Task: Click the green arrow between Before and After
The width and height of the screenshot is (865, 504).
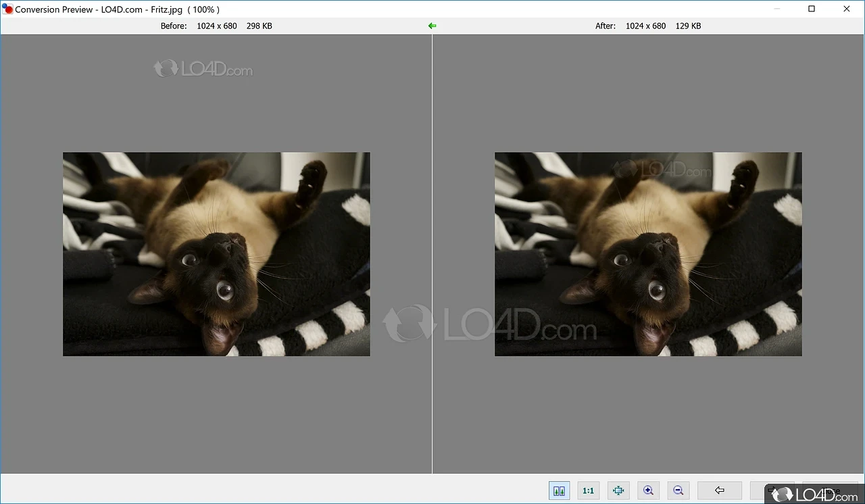Action: pos(432,26)
